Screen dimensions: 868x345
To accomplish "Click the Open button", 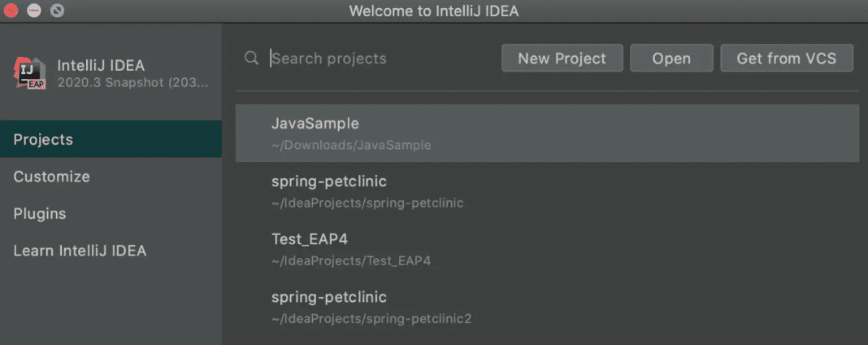I will point(671,58).
